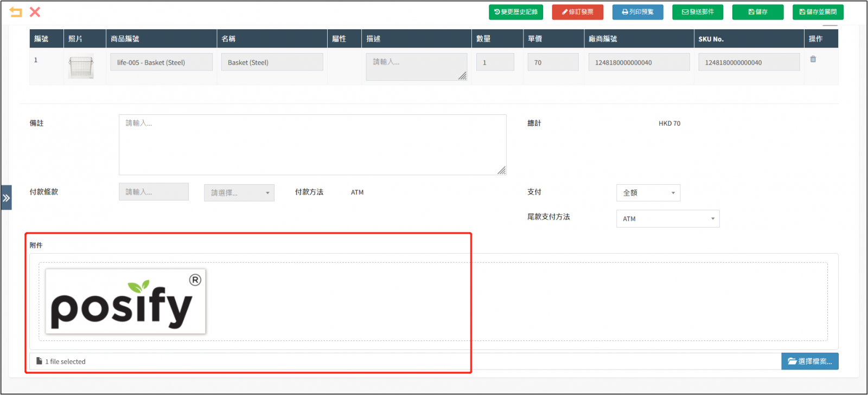Click the posify logo attachment thumbnail
The width and height of the screenshot is (868, 395).
[x=125, y=301]
